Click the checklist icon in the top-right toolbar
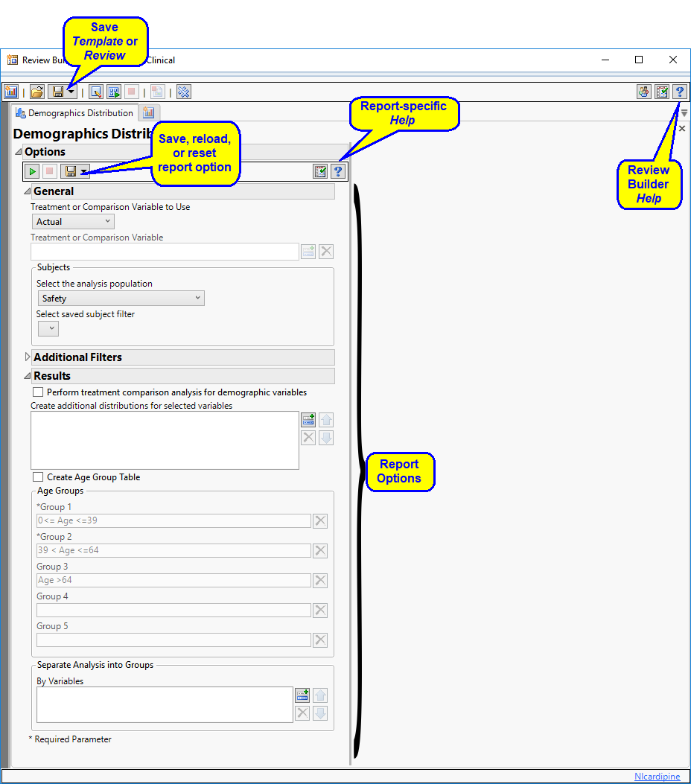 pos(662,92)
